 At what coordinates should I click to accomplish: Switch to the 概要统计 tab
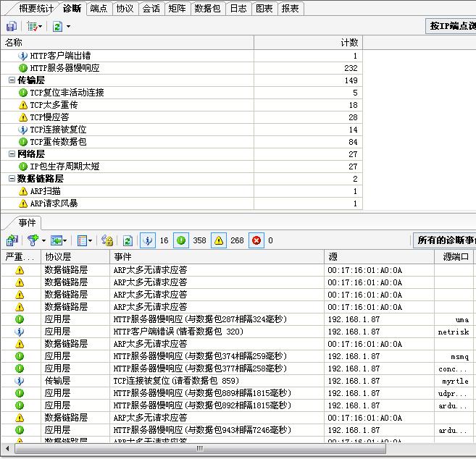[36, 9]
